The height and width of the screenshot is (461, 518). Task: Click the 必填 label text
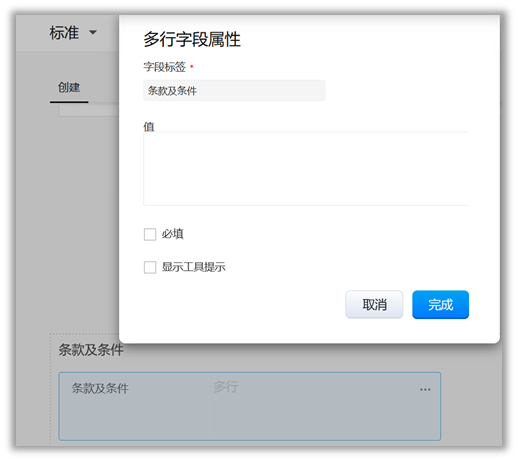tap(173, 234)
